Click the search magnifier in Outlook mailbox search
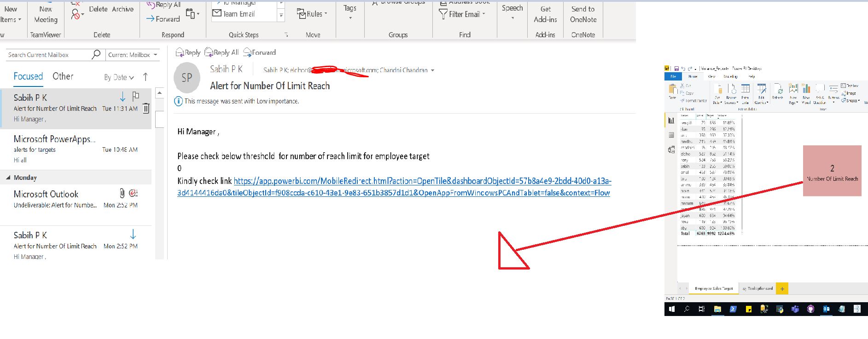868x339 pixels. (x=96, y=54)
